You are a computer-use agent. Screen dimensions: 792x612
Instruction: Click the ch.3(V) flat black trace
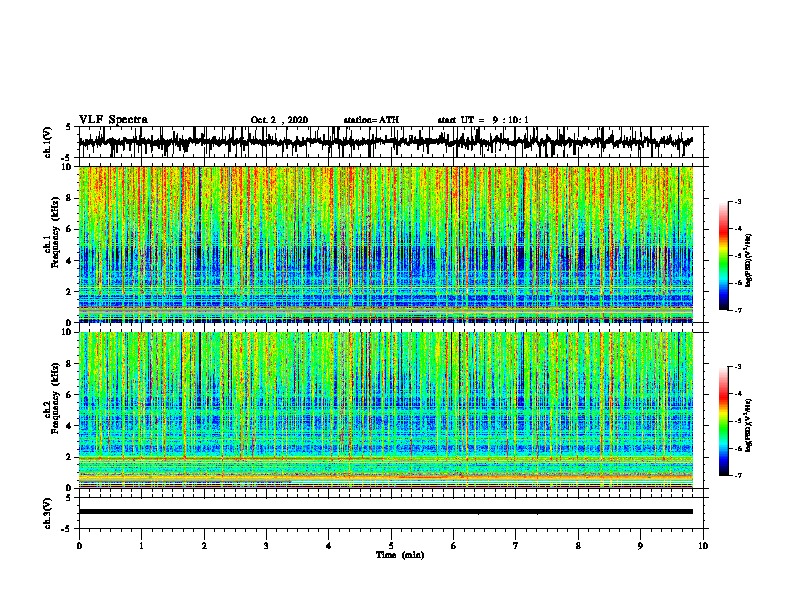[x=386, y=512]
